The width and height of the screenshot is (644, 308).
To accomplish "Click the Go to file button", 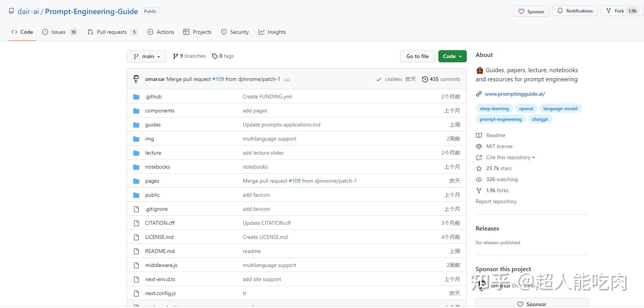I will [417, 56].
